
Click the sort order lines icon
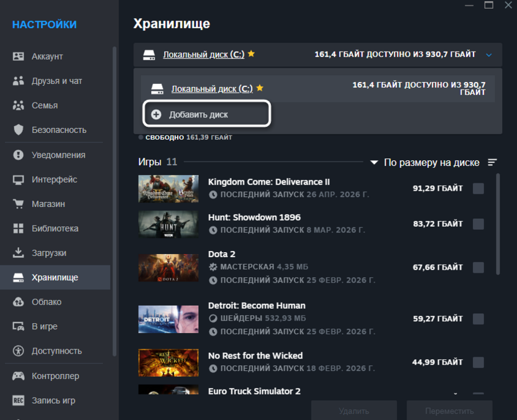coord(492,162)
